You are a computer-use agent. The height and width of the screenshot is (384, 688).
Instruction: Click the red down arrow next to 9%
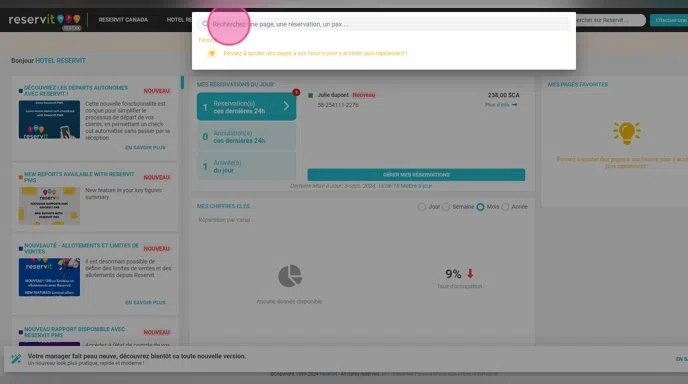(470, 274)
